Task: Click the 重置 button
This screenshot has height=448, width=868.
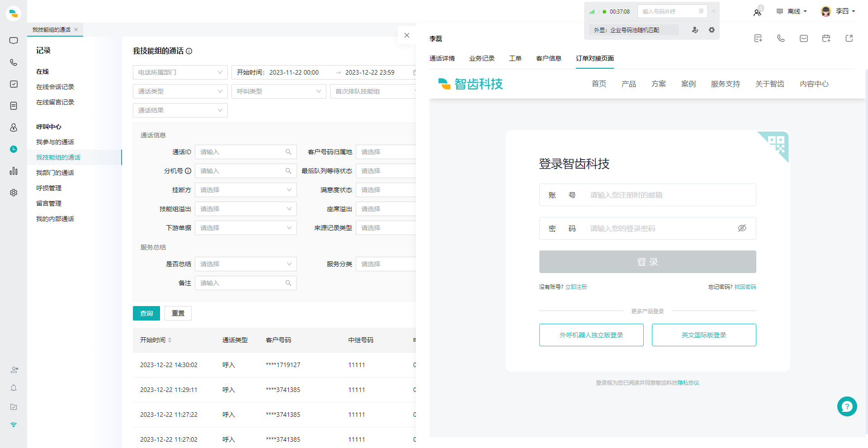Action: pyautogui.click(x=178, y=313)
